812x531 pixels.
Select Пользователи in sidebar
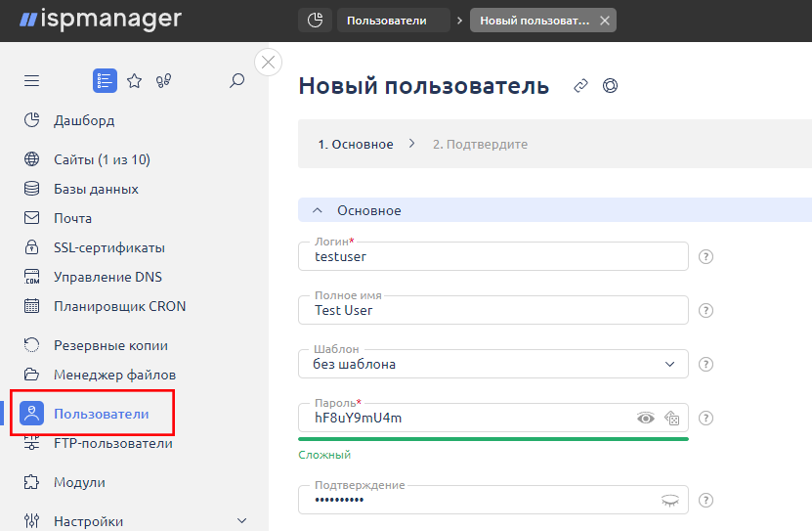101,414
